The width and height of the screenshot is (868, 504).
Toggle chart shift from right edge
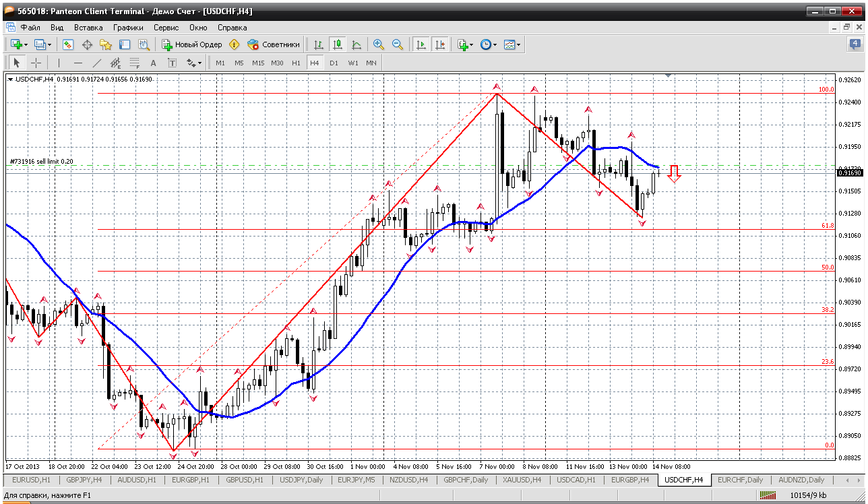pyautogui.click(x=440, y=44)
